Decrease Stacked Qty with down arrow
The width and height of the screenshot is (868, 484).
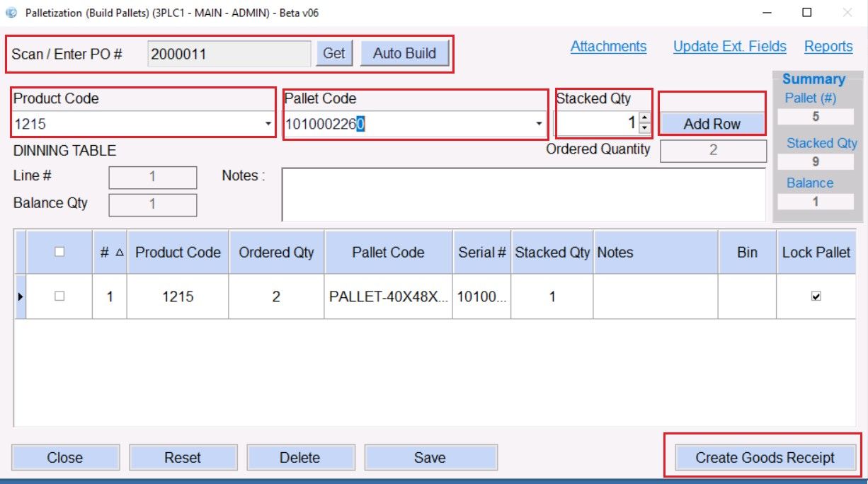pos(644,128)
